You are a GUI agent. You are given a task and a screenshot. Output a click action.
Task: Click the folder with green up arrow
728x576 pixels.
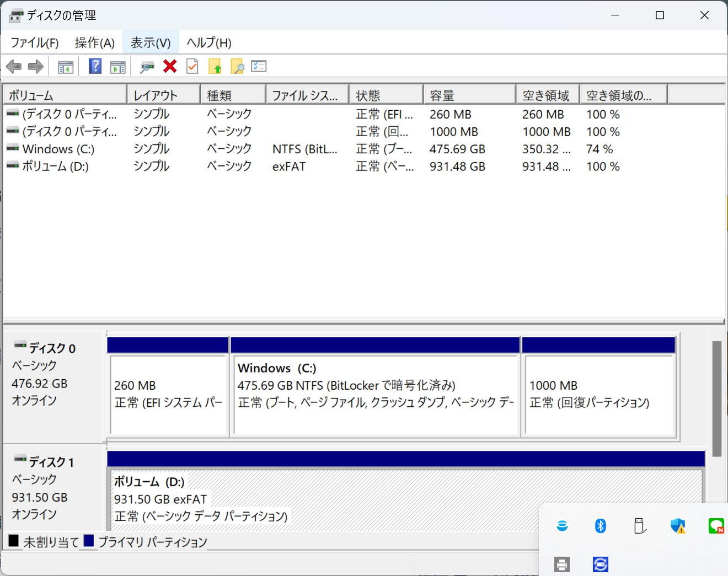coord(215,67)
